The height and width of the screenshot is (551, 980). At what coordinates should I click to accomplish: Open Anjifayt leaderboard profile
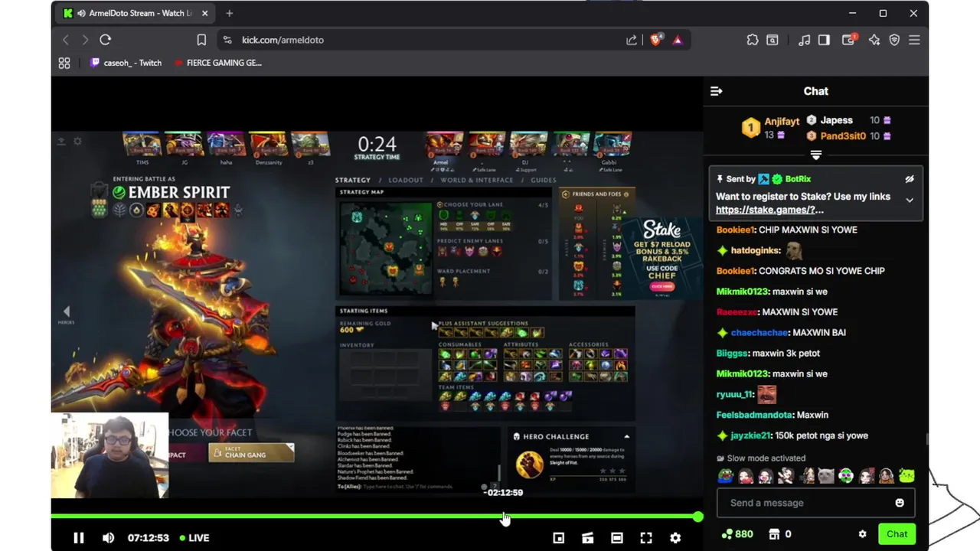point(782,122)
